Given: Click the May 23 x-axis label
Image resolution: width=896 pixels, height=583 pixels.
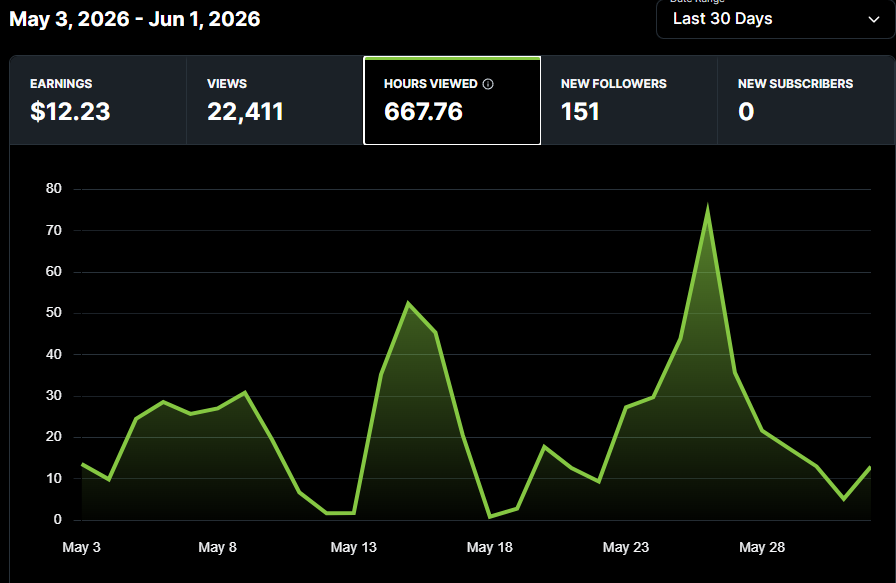Looking at the screenshot, I should [626, 547].
